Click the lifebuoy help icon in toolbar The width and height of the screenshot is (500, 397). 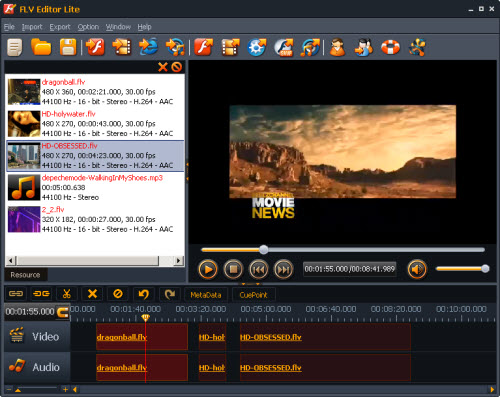[x=390, y=47]
